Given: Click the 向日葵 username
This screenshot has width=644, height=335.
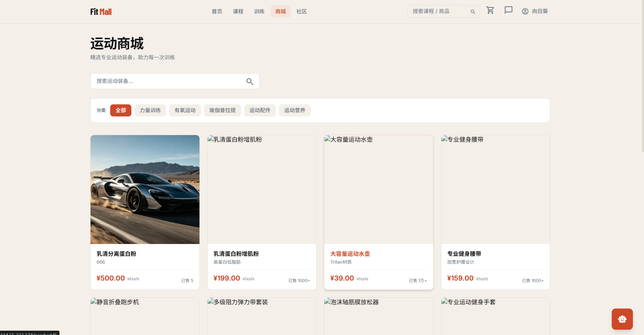Looking at the screenshot, I should (x=540, y=11).
